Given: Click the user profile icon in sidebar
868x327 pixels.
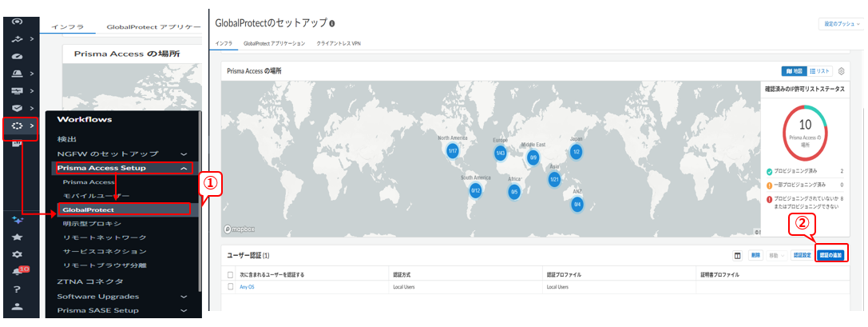Looking at the screenshot, I should coord(17,307).
